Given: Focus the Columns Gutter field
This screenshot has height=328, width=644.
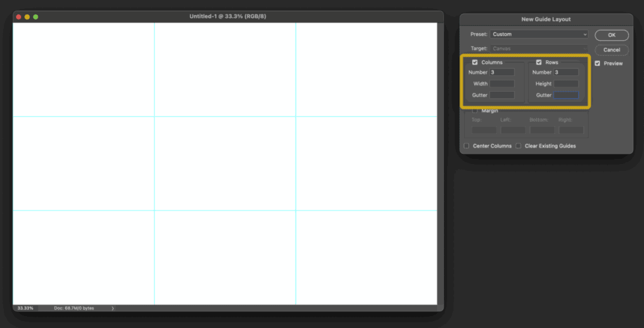Looking at the screenshot, I should pyautogui.click(x=502, y=96).
